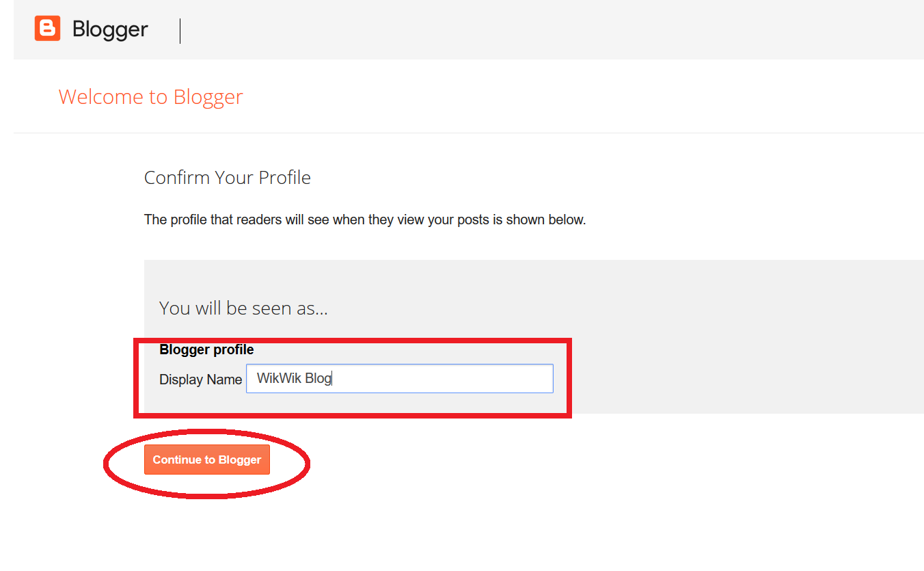Screen dimensions: 924x571
Task: Click the Display Name label
Action: coord(200,380)
